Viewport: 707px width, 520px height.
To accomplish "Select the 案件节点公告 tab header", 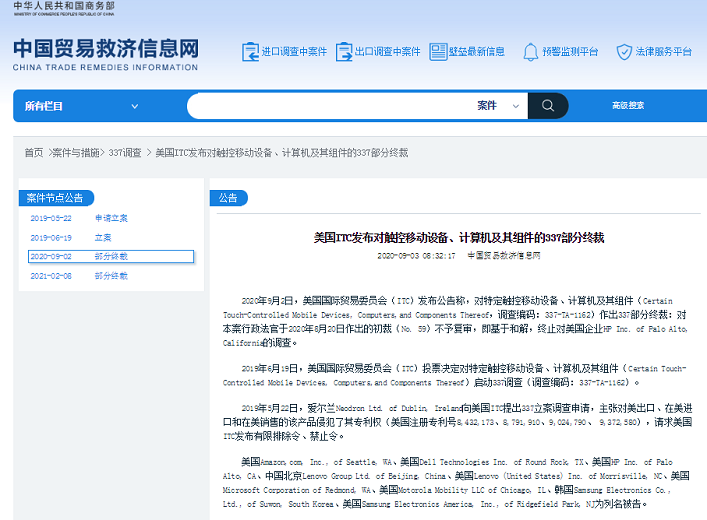I will tap(56, 198).
